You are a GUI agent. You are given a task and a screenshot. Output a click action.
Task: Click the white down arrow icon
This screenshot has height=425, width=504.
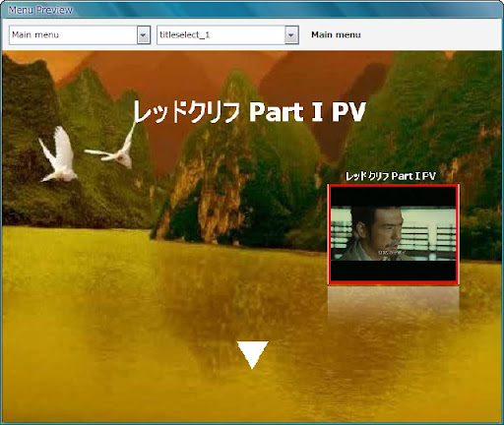coord(252,355)
